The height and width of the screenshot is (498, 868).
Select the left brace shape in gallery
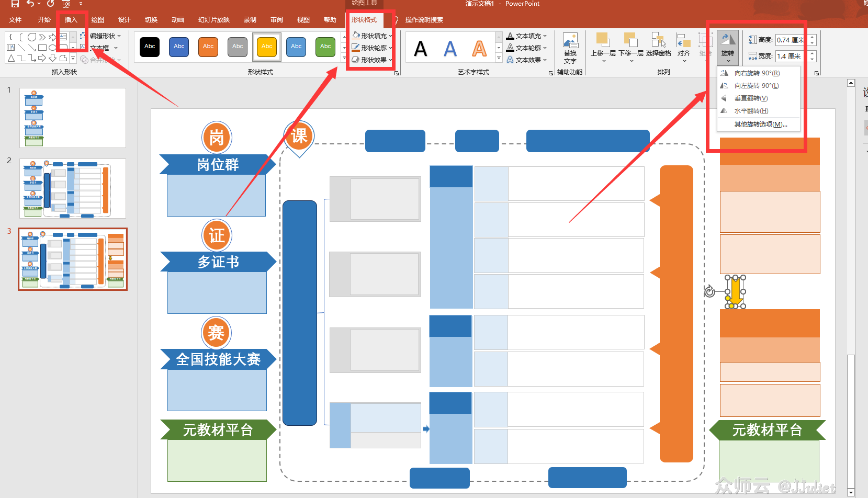(11, 37)
